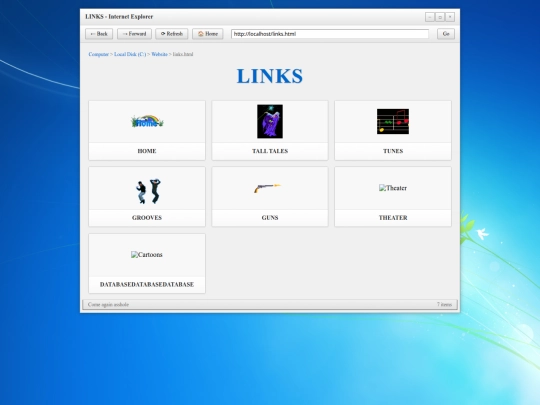Click the Guns revolver image
The width and height of the screenshot is (540, 405).
coord(267,188)
